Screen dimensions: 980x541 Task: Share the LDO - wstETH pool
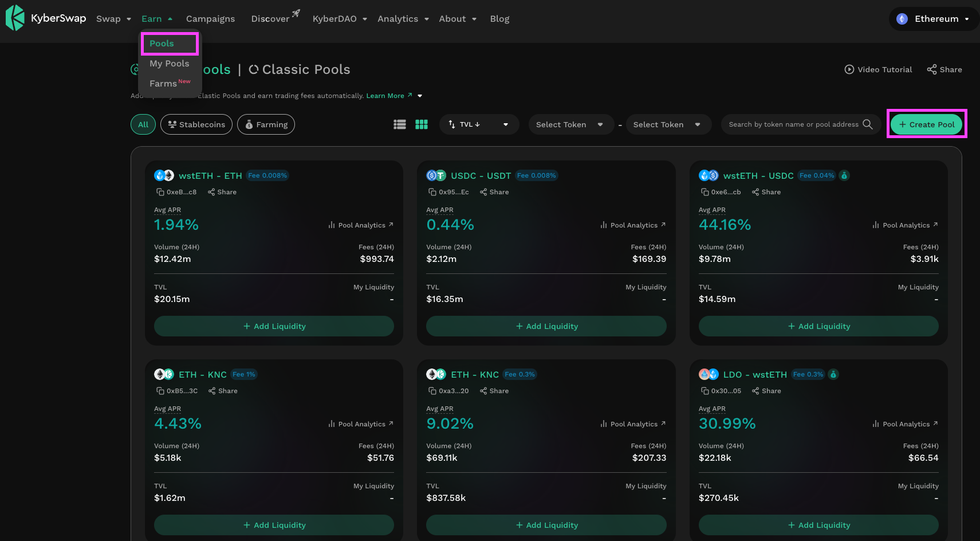pyautogui.click(x=766, y=391)
